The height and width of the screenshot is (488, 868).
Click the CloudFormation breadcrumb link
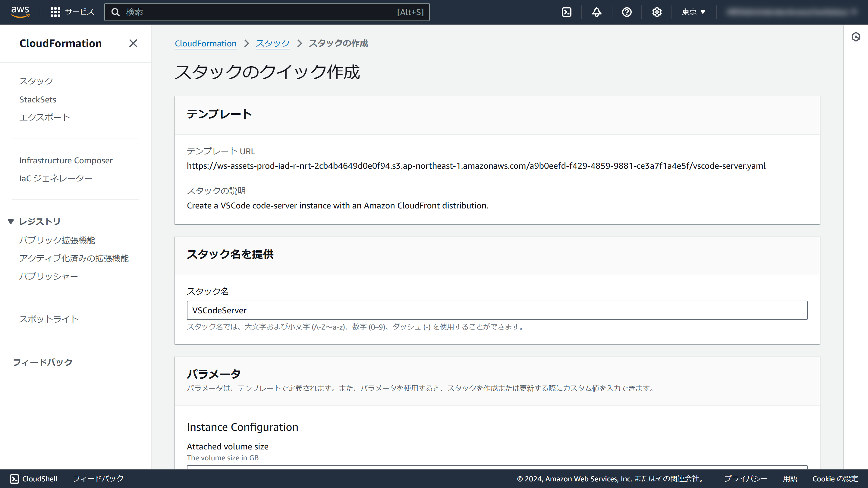[206, 43]
